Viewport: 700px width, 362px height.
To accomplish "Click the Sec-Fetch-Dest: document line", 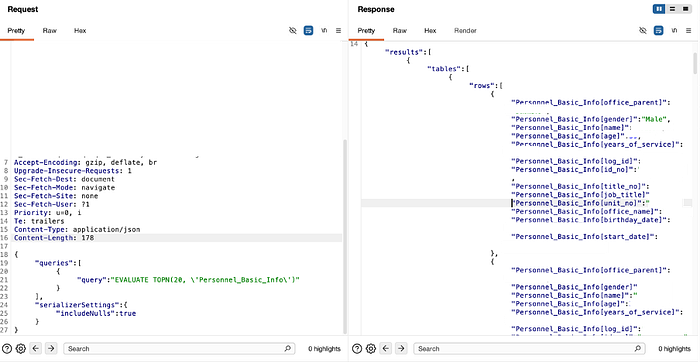I will [x=64, y=179].
